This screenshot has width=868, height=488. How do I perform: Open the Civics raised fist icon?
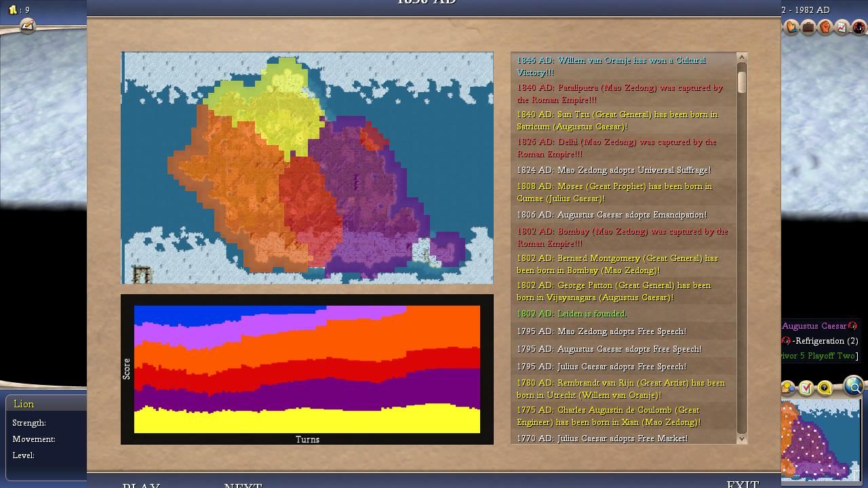[x=825, y=28]
